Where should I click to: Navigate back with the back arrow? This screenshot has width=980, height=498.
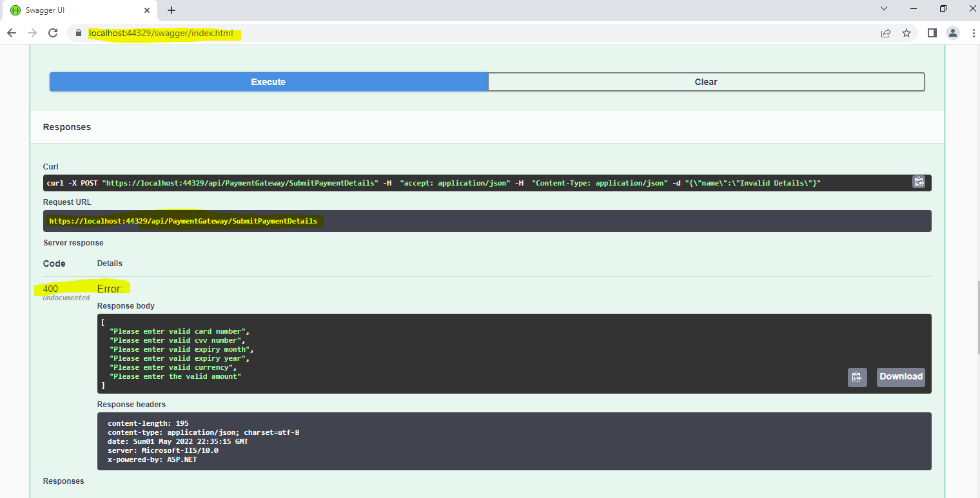pos(13,33)
